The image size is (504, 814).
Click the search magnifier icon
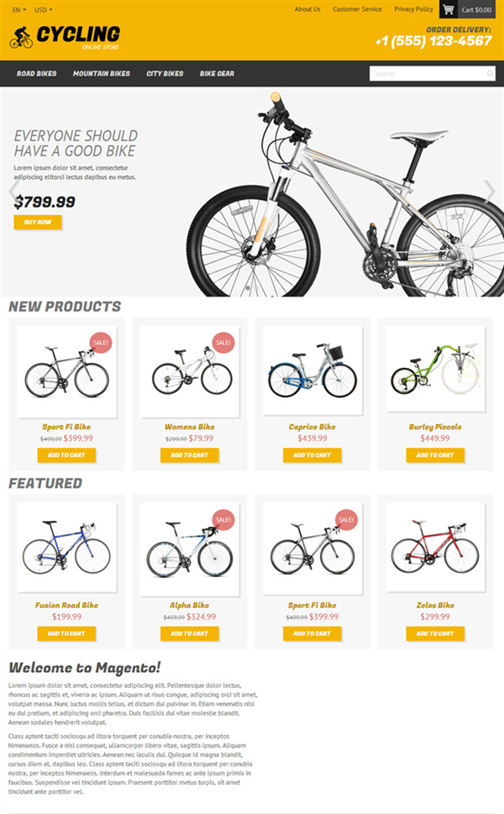pyautogui.click(x=490, y=74)
